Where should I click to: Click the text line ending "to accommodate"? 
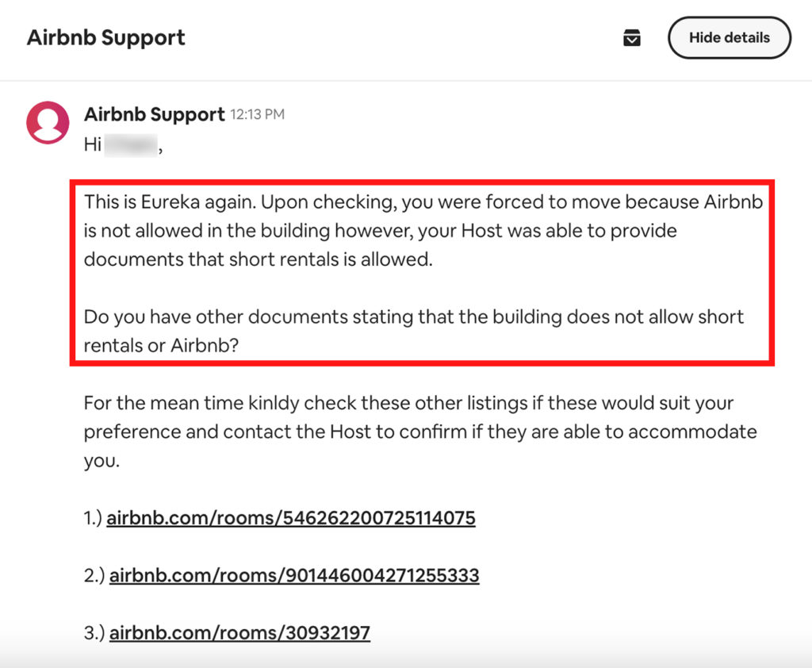coord(419,432)
